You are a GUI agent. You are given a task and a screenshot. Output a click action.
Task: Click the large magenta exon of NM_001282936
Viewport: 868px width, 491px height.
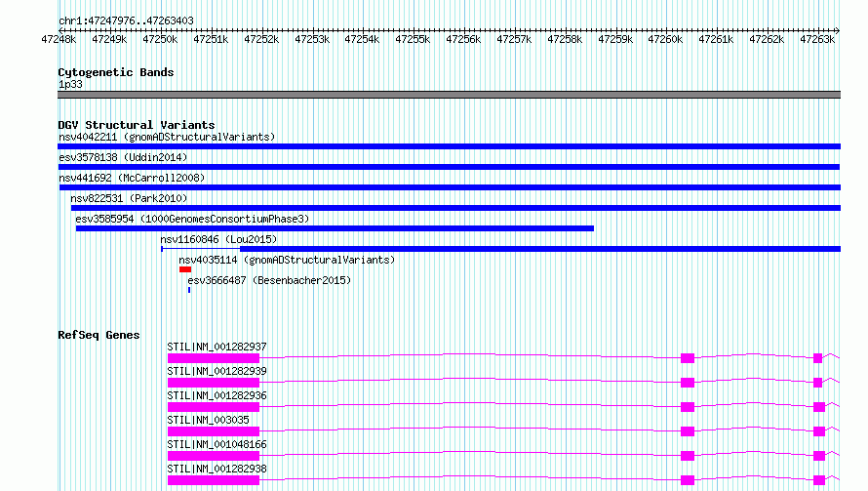[214, 407]
